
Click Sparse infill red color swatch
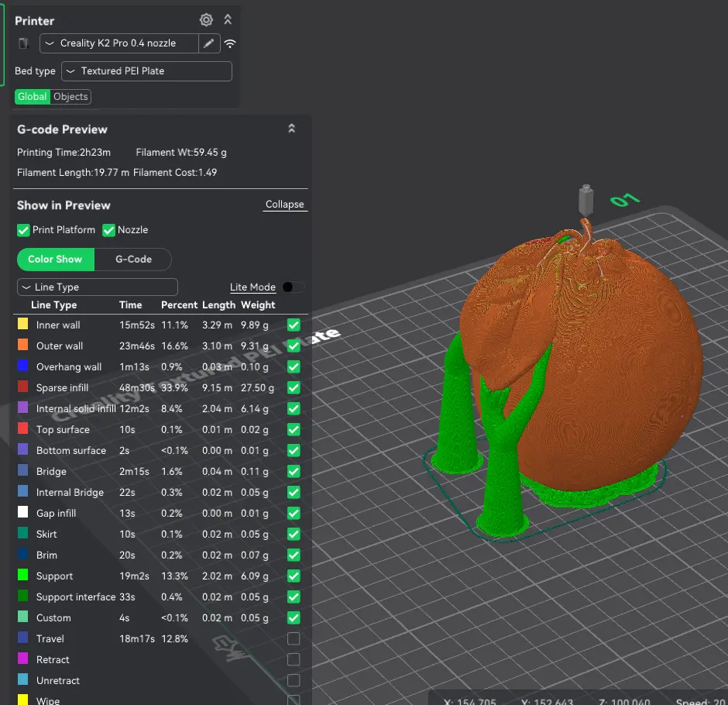22,387
